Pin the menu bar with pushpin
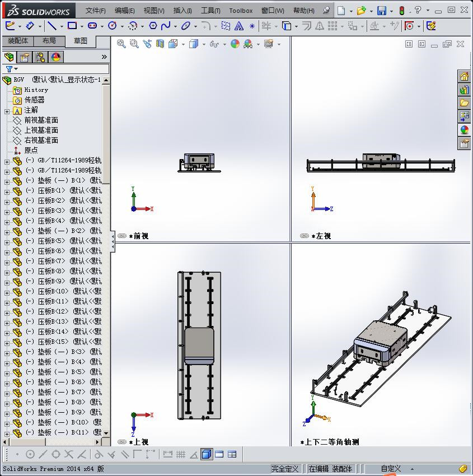The width and height of the screenshot is (473, 476). [326, 11]
